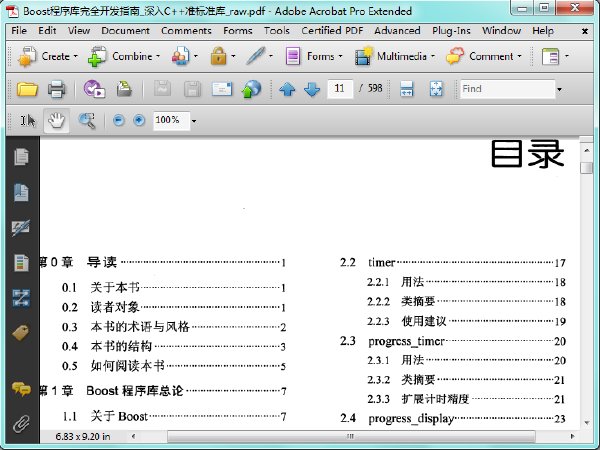
Task: Open the Signatures panel in sidebar
Action: point(21,228)
